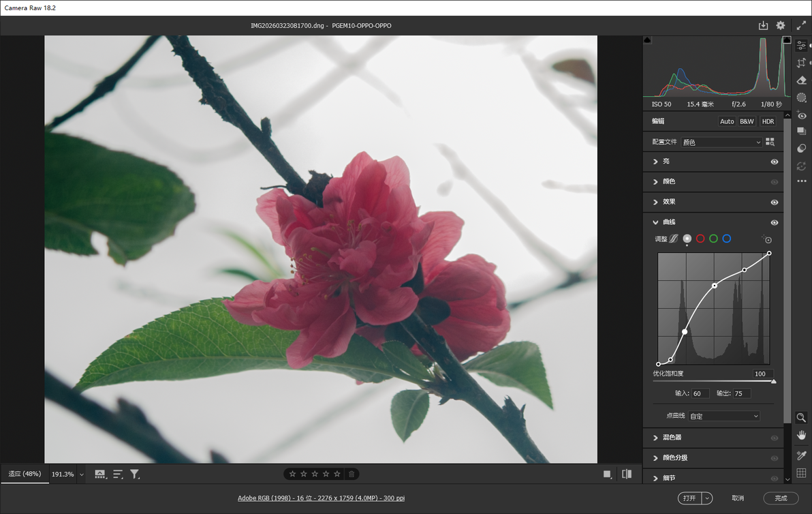Select the Hand tool
This screenshot has width=812, height=514.
(x=801, y=435)
